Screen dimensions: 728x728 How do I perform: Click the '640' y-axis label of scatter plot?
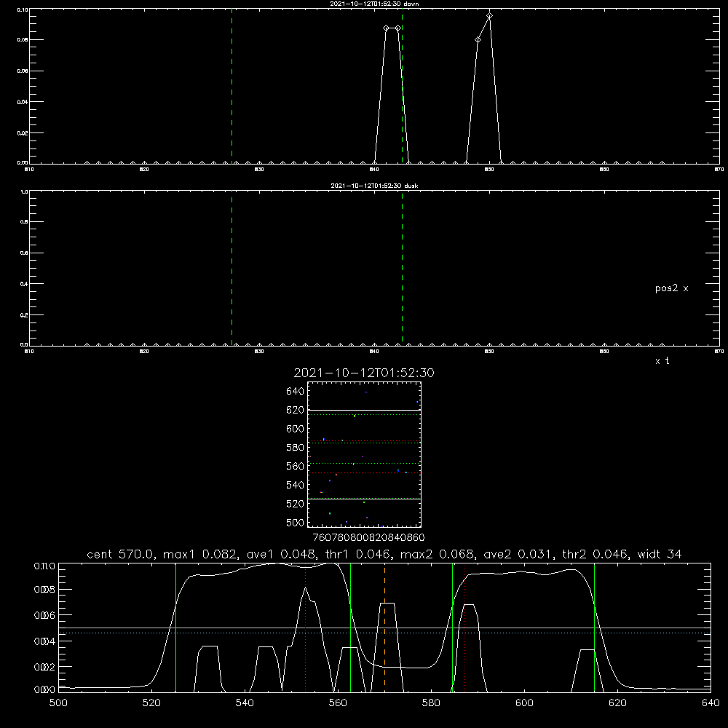coord(296,392)
